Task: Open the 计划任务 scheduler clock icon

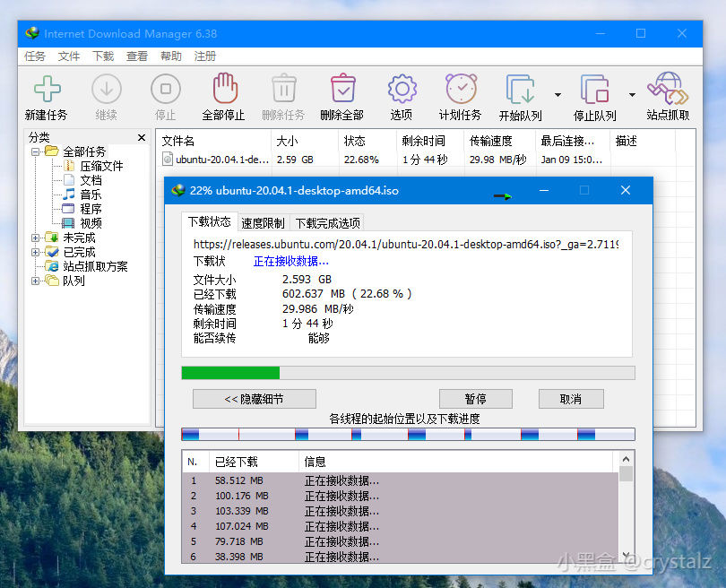Action: pyautogui.click(x=460, y=88)
